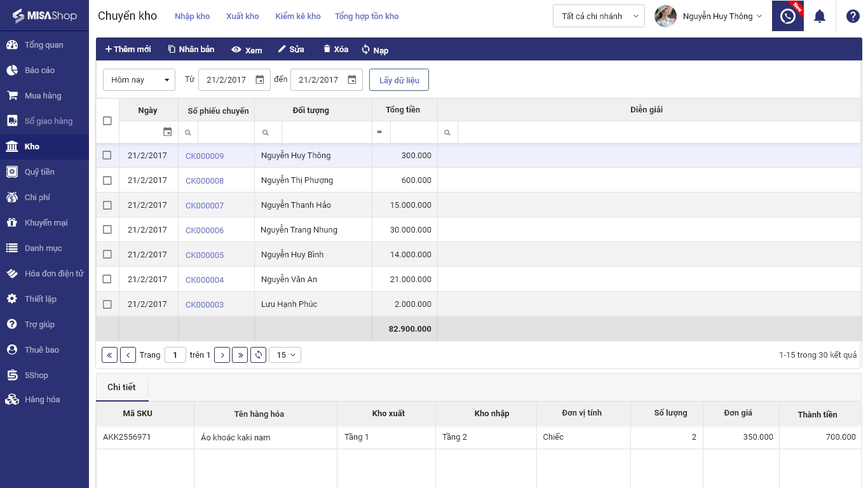Go to last page of results
This screenshot has width=868, height=488.
pyautogui.click(x=240, y=355)
